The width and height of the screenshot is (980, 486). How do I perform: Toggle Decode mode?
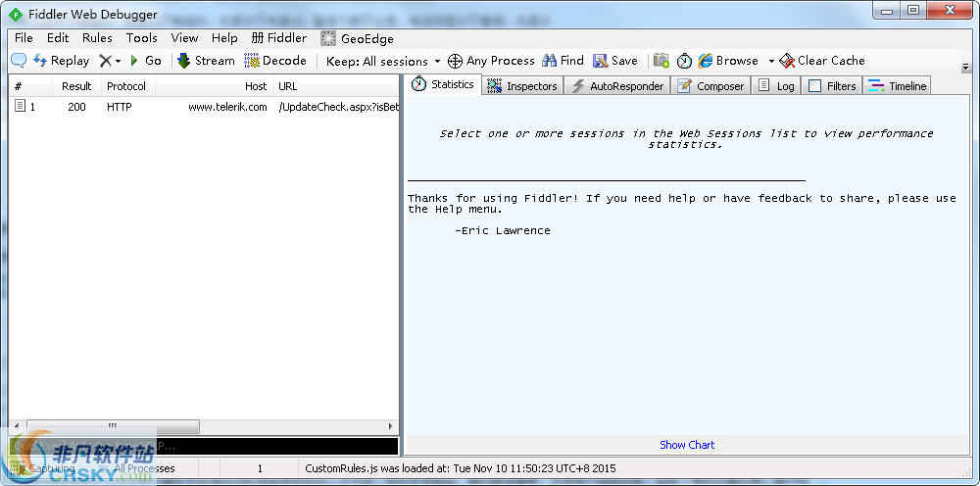coord(275,61)
